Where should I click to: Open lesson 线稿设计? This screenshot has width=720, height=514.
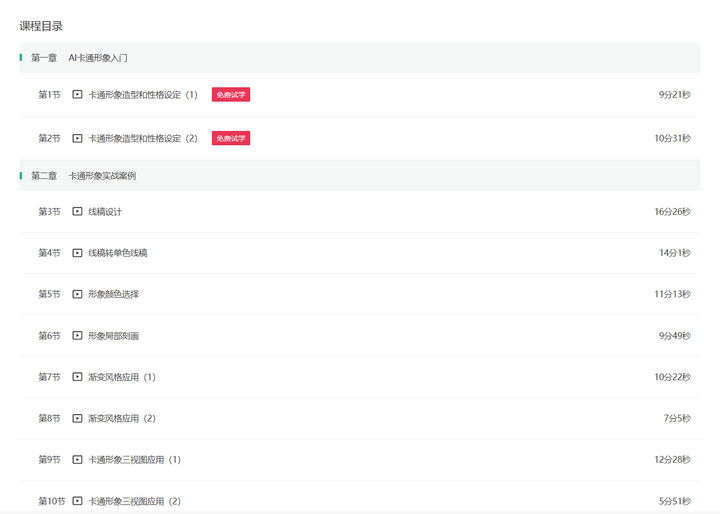tap(105, 212)
